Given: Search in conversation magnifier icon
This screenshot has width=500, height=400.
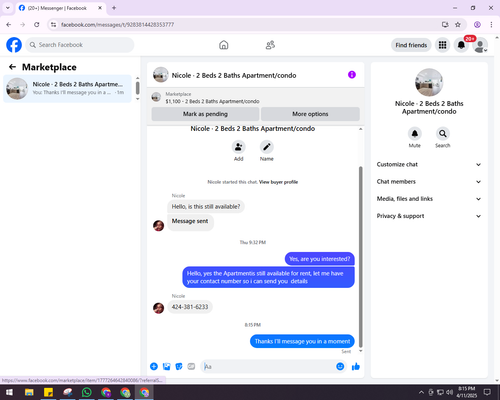Looking at the screenshot, I should click(x=443, y=134).
